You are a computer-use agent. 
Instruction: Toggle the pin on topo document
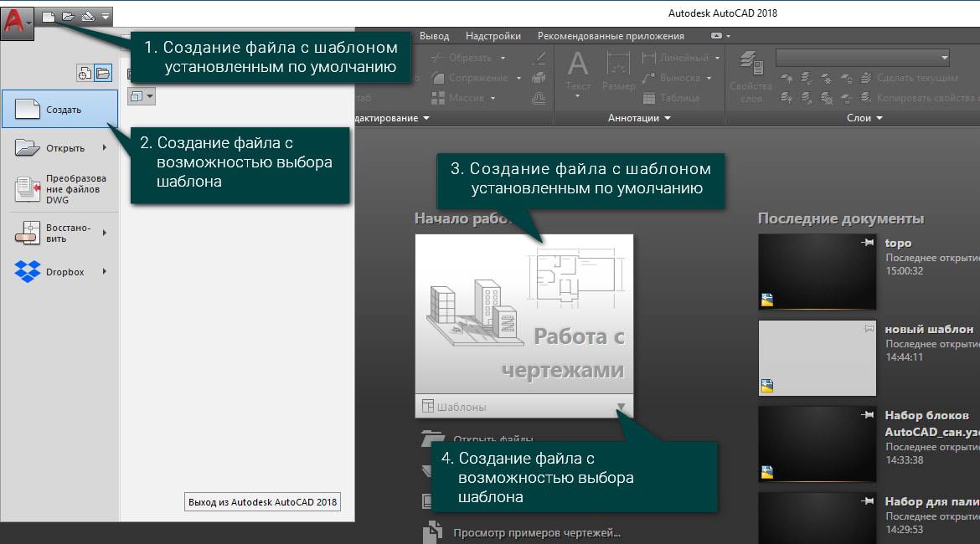pyautogui.click(x=867, y=243)
